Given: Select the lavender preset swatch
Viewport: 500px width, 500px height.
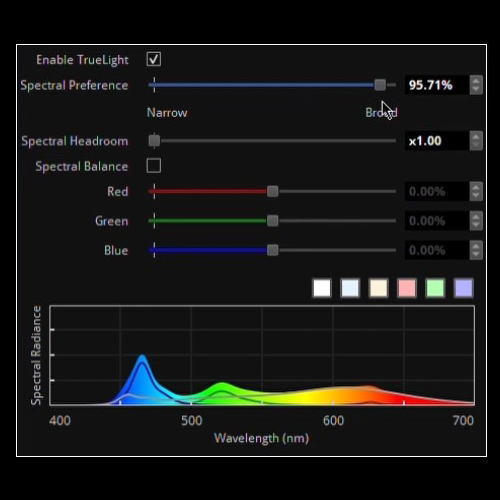Looking at the screenshot, I should click(x=464, y=288).
